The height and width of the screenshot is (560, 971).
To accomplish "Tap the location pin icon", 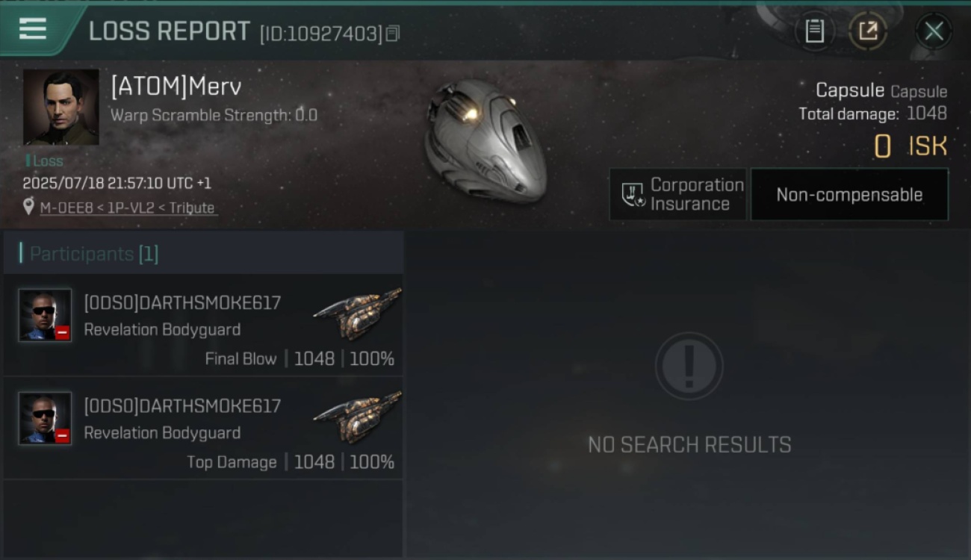I will [x=28, y=207].
